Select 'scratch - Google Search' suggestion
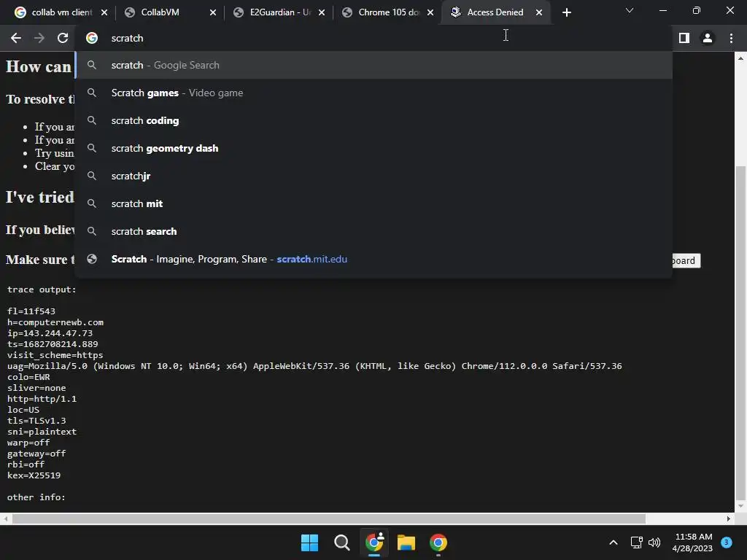 pos(373,65)
